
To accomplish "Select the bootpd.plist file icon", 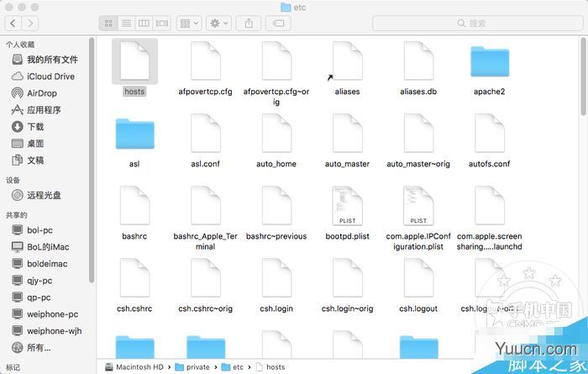I will click(x=347, y=206).
